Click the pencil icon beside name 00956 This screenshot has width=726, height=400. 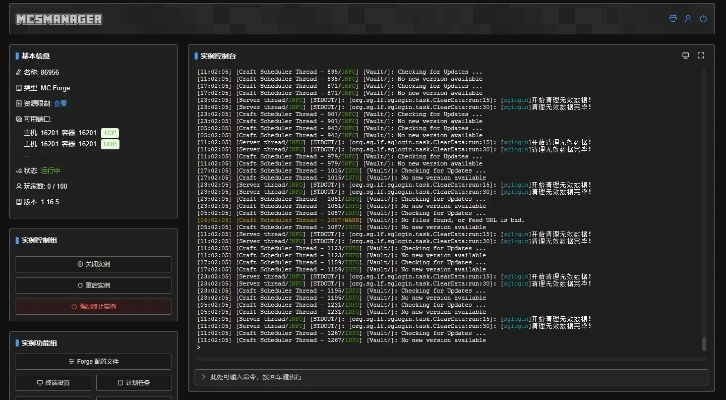(19, 72)
